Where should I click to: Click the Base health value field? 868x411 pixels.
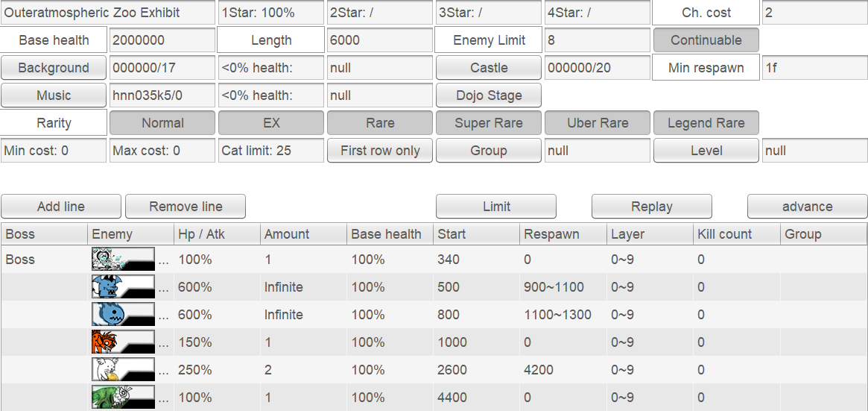click(x=162, y=40)
